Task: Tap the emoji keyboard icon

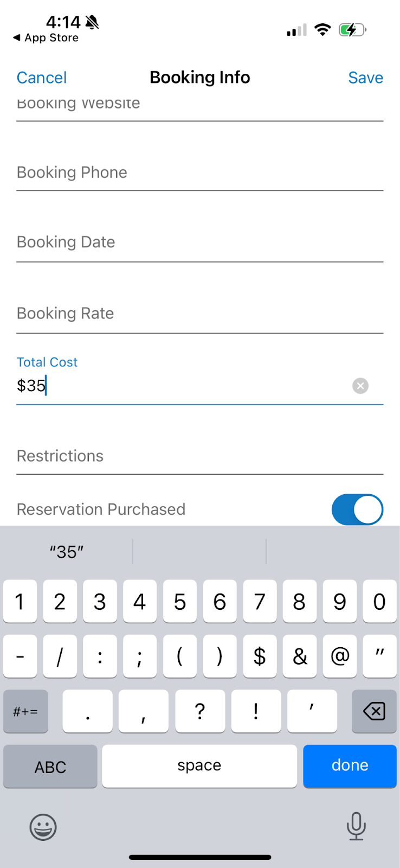Action: pos(43,827)
